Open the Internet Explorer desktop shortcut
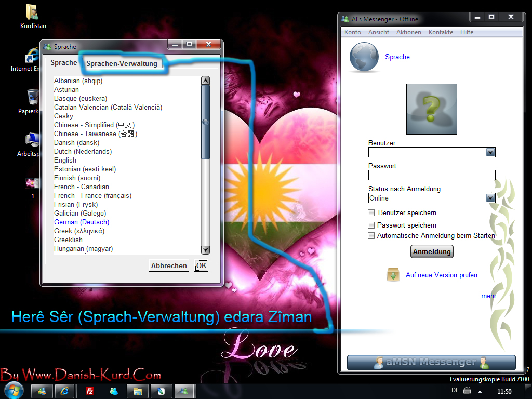The width and height of the screenshot is (532, 399). (32, 59)
